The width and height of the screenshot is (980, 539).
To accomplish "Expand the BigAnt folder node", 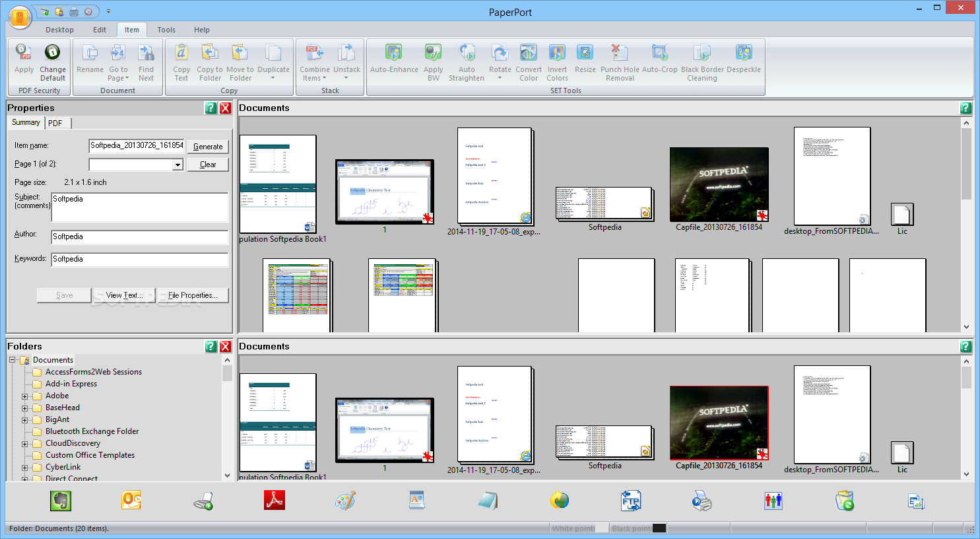I will pos(25,420).
